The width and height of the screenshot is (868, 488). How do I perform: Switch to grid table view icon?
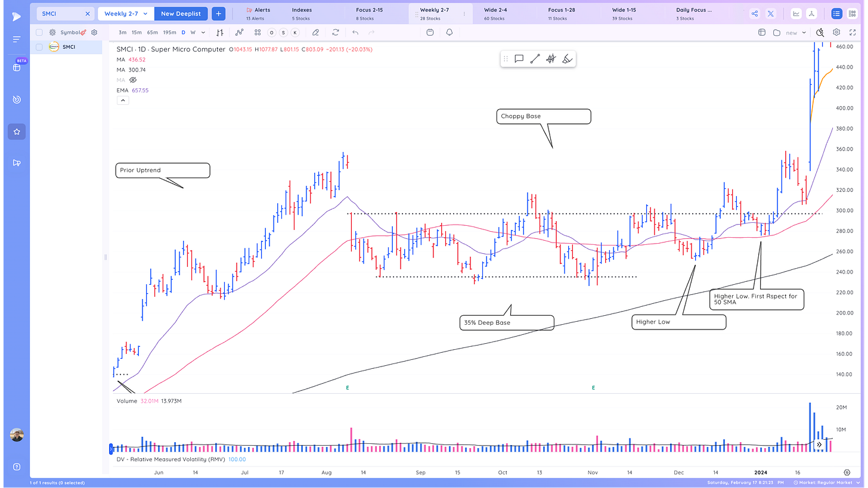point(852,13)
